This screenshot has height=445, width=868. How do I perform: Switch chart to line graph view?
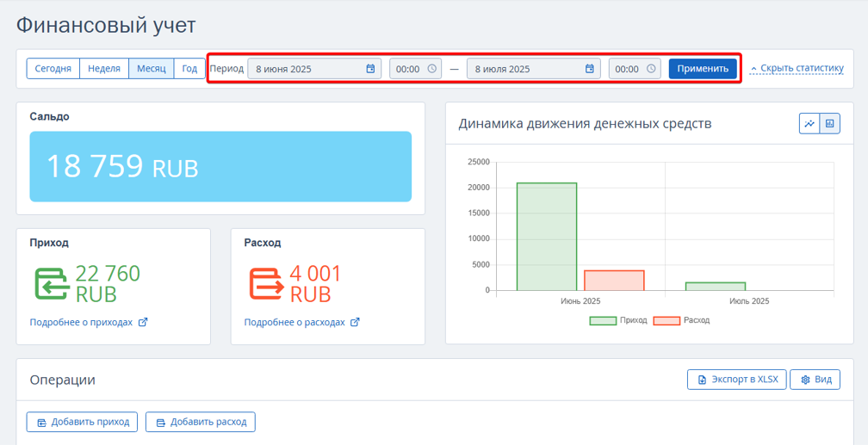(x=809, y=123)
